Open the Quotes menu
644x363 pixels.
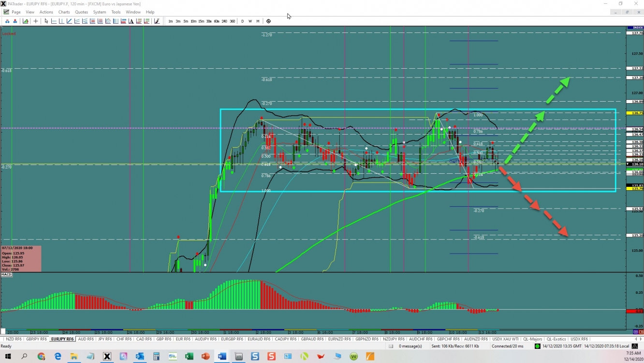click(x=82, y=12)
